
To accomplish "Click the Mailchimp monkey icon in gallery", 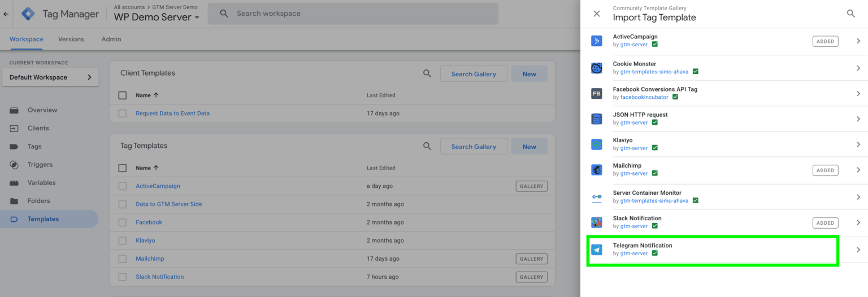I will [x=597, y=169].
